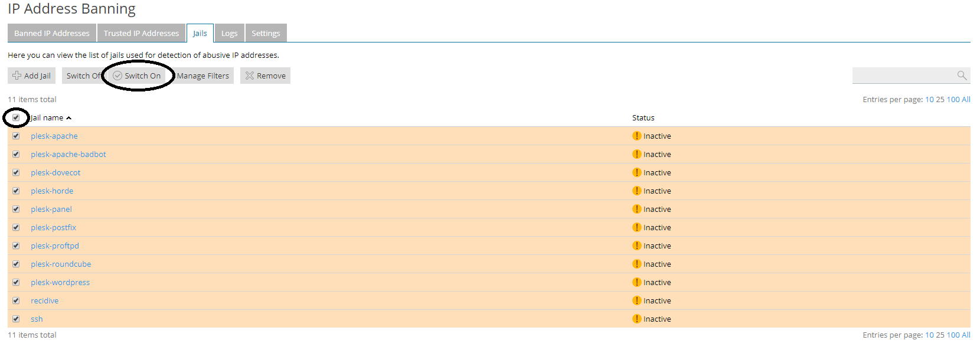Show All entries using top pager
980x363 pixels.
(x=966, y=99)
